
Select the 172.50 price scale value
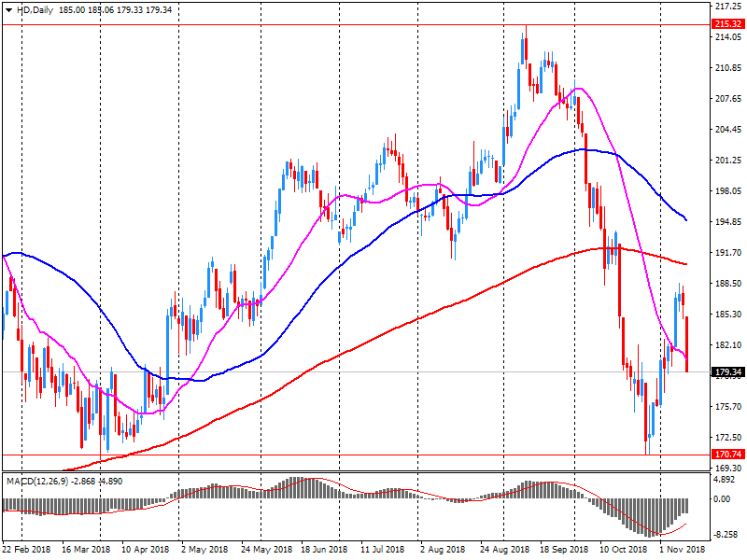(x=728, y=437)
